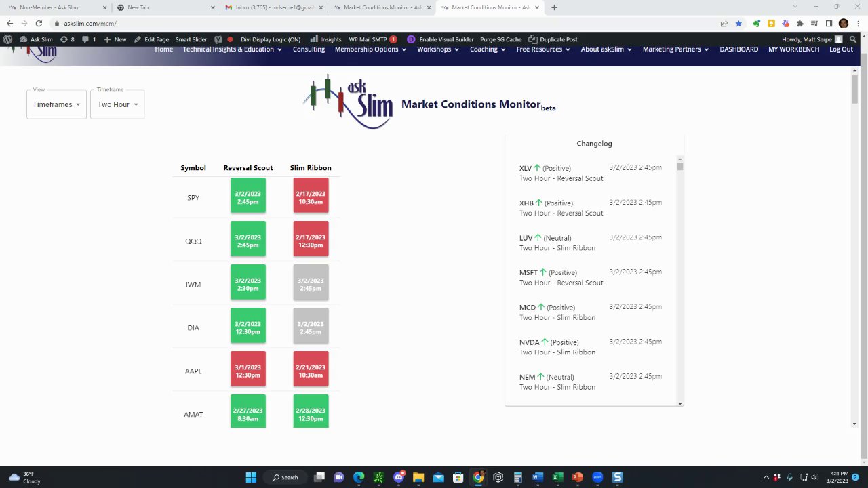Open the Timeframe dropdown showing Two Hour

tap(117, 104)
